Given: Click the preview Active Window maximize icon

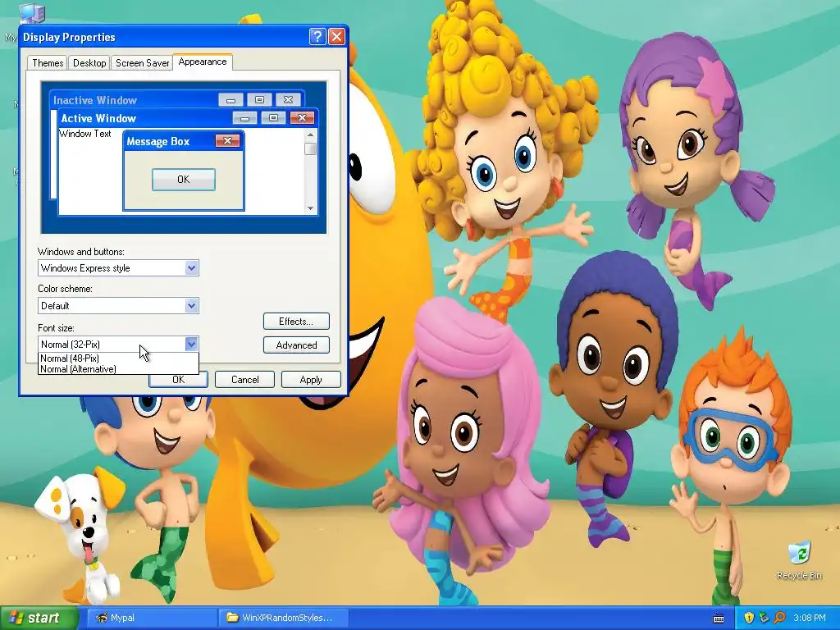Looking at the screenshot, I should (273, 117).
